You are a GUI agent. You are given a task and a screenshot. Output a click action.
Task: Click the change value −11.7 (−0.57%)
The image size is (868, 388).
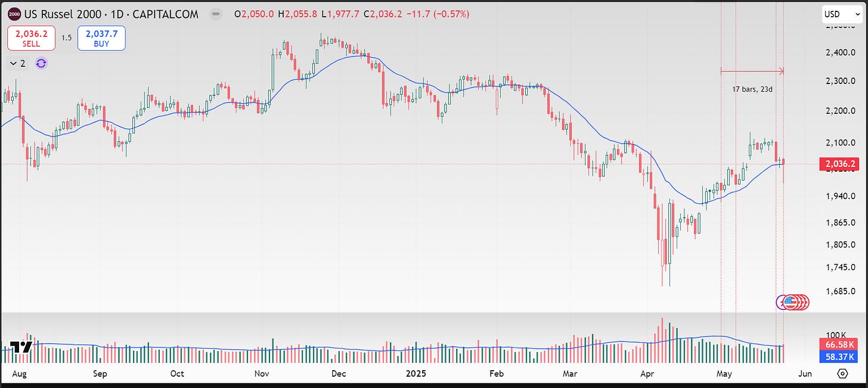[439, 14]
